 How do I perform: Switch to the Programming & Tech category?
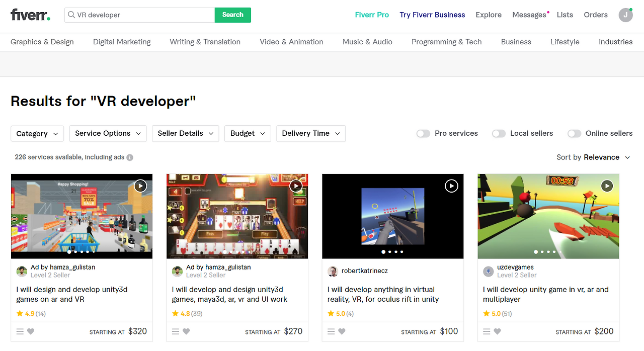click(446, 42)
